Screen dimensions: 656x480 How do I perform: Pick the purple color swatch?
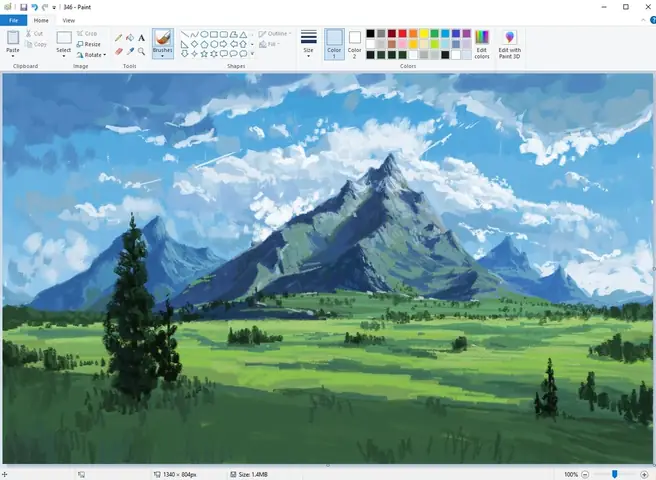pos(466,33)
